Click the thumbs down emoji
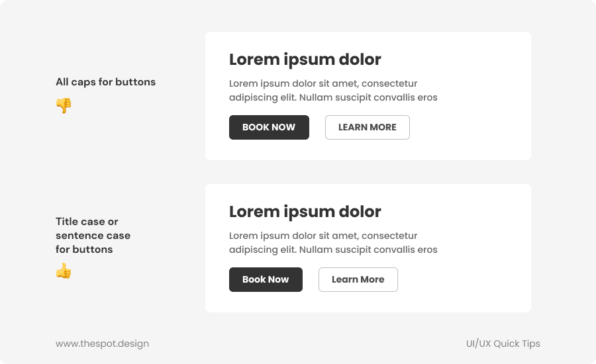 (x=64, y=105)
